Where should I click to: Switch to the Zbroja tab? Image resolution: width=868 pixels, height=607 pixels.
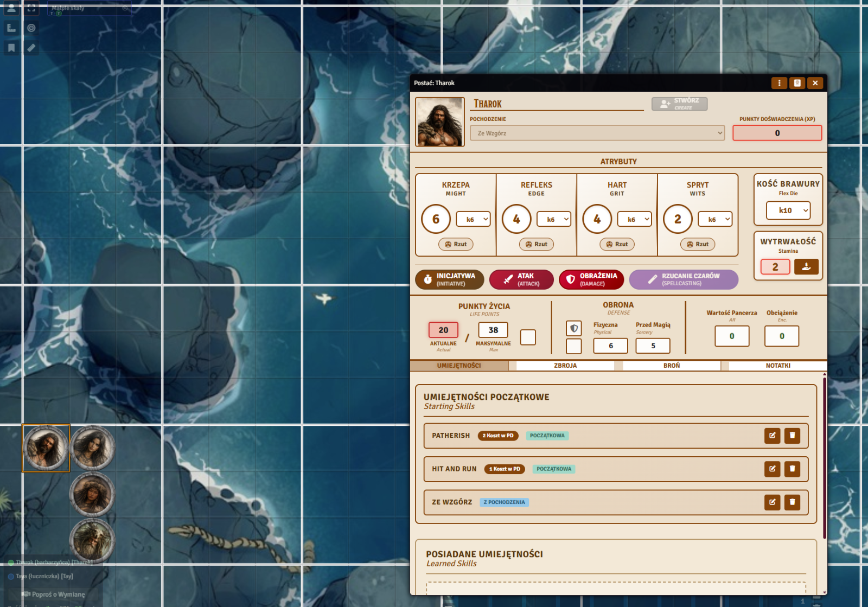[565, 366]
